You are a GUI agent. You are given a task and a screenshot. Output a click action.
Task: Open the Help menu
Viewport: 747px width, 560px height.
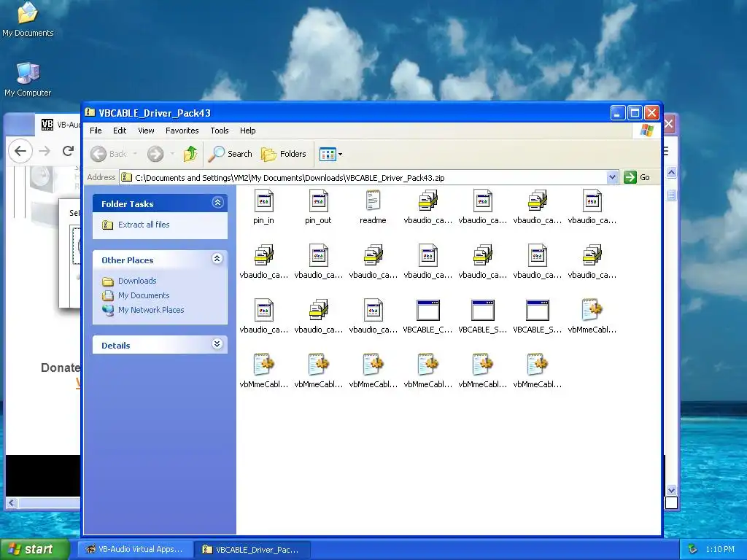248,131
